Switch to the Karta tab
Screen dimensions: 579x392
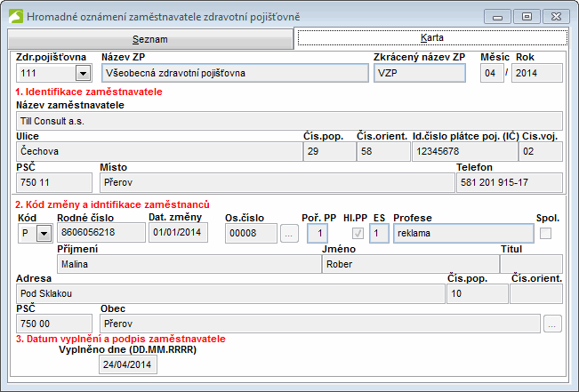[x=432, y=37]
